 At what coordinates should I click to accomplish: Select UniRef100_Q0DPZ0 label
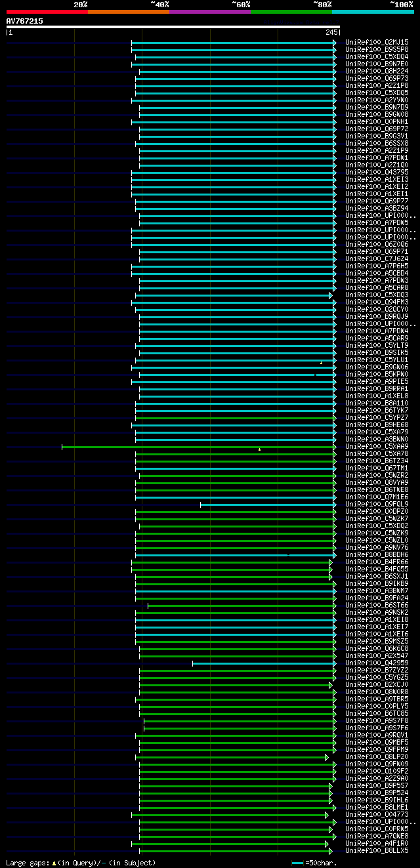[377, 511]
